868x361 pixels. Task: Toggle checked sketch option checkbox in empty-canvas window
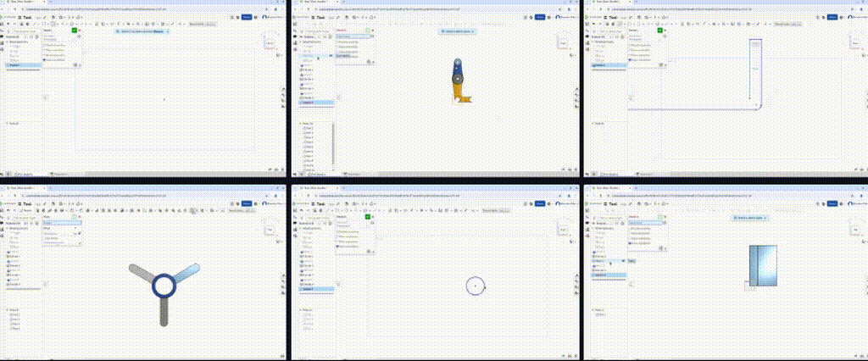(x=45, y=59)
